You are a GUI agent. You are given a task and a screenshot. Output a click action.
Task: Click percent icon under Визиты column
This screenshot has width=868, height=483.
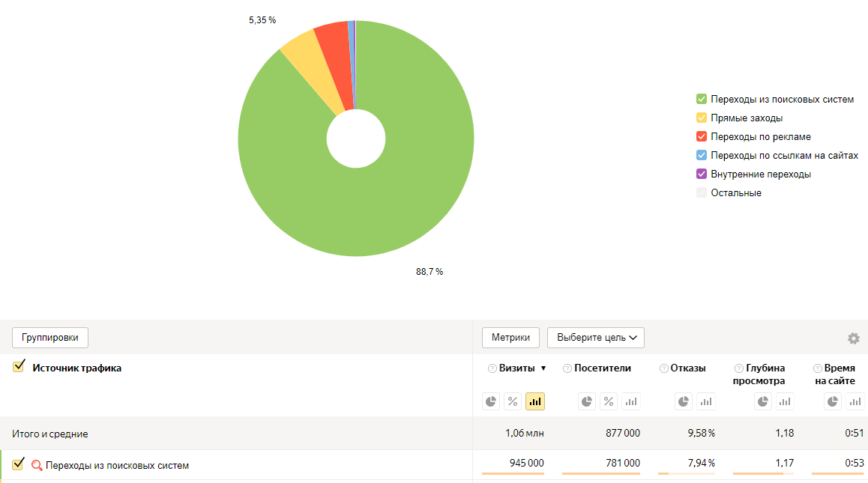coord(513,401)
